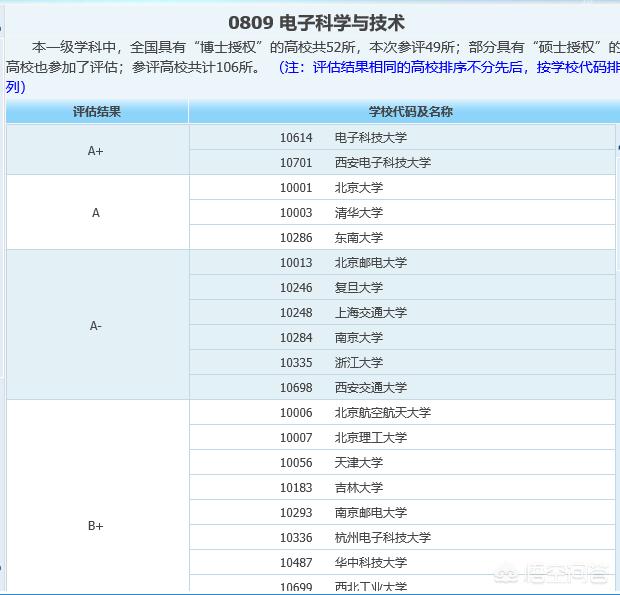620x595 pixels.
Task: Click the row 10006 北京航空航天大学
Action: coord(402,413)
